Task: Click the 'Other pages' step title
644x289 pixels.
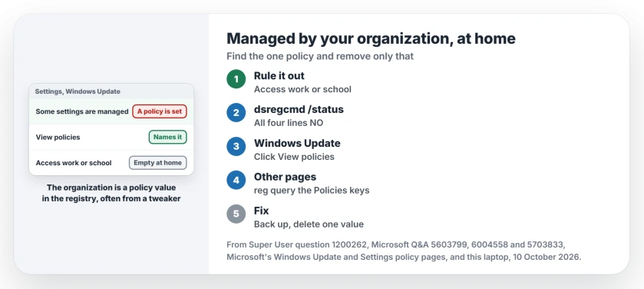Action: 285,177
